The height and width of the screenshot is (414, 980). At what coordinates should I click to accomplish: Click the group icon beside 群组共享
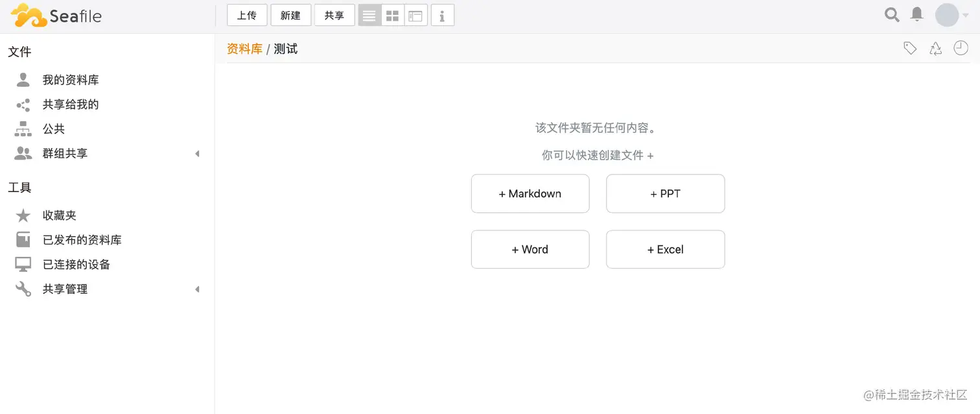click(x=23, y=154)
